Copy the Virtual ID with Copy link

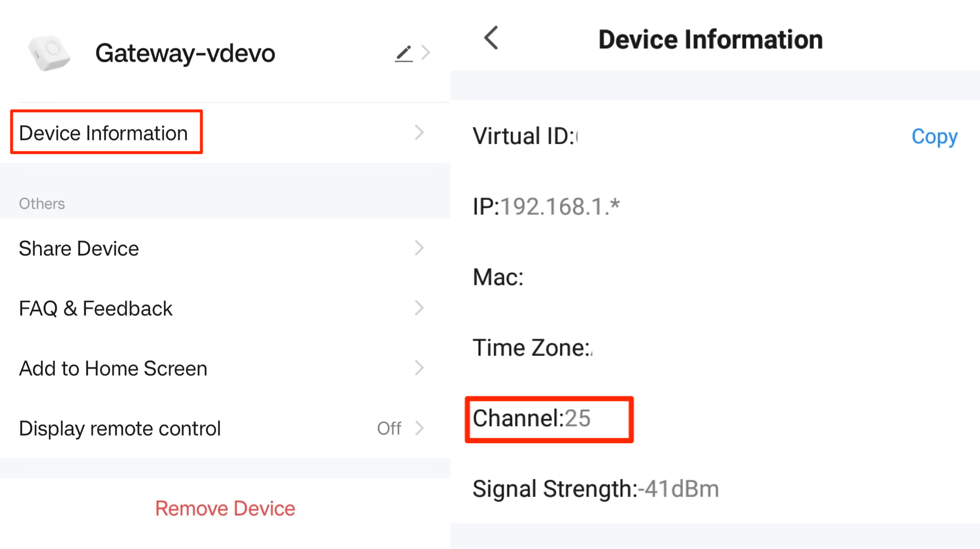pyautogui.click(x=934, y=137)
